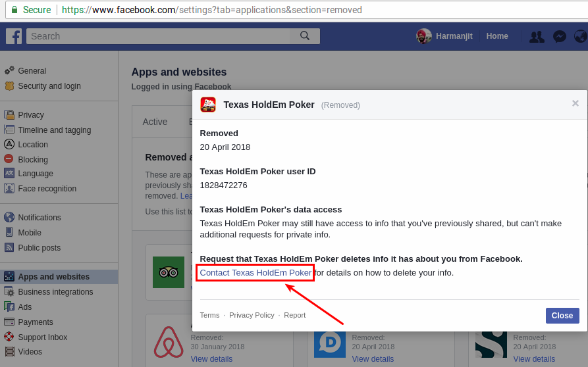Click the Report link in dialog

tap(294, 315)
